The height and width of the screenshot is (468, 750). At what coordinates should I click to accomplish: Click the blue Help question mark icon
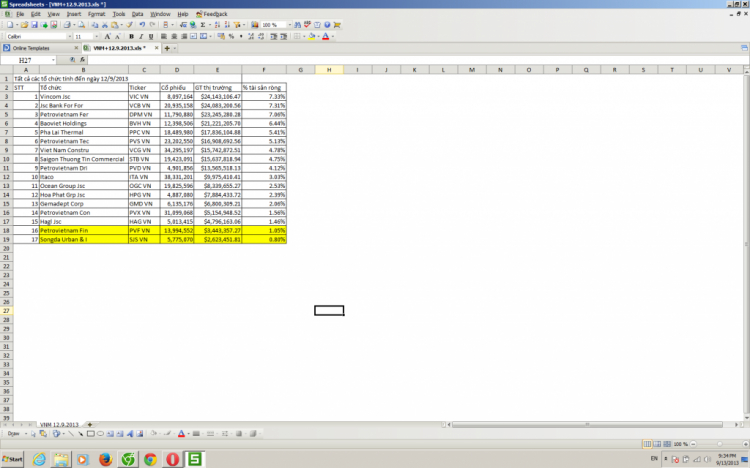pos(327,24)
